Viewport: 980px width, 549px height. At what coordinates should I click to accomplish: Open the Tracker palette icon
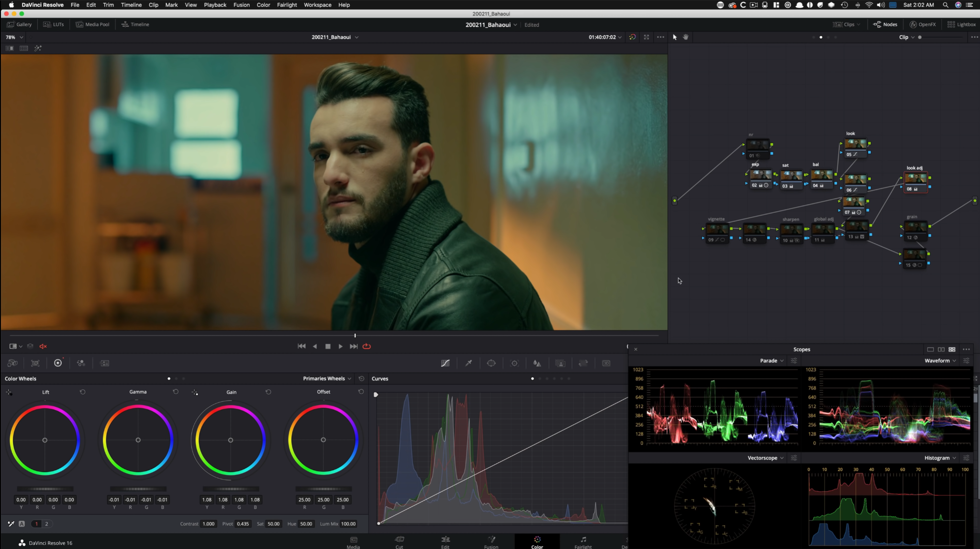pyautogui.click(x=514, y=363)
